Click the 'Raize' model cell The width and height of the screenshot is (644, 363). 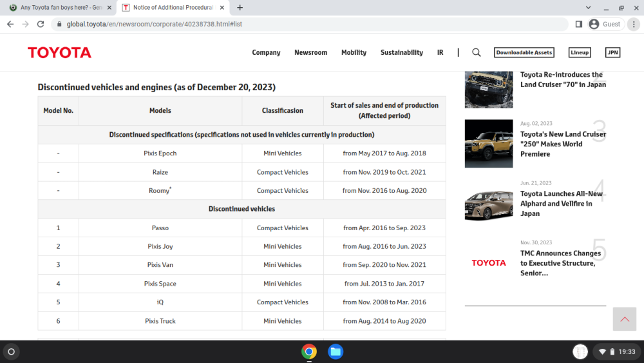[x=160, y=172]
